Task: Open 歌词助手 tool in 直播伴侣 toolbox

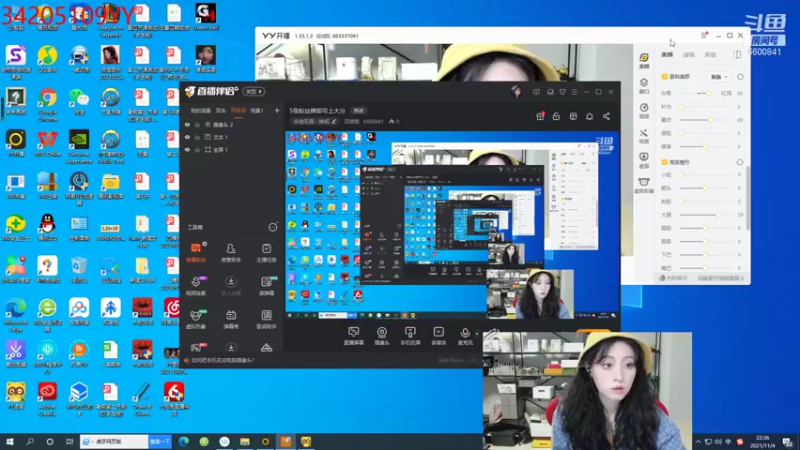Action: (x=266, y=319)
